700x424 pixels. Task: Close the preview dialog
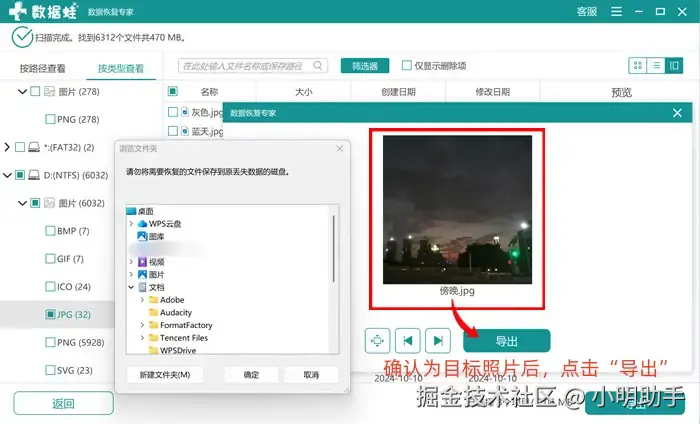[x=677, y=113]
